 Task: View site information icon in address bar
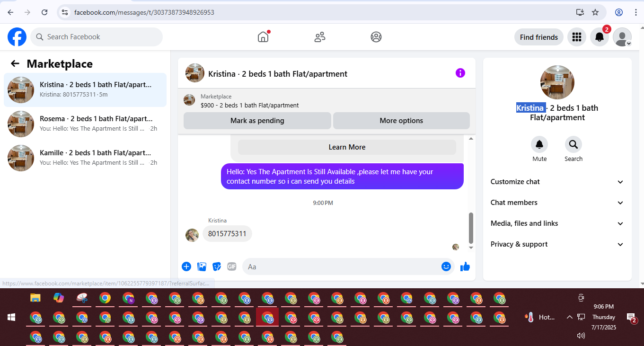pos(65,12)
